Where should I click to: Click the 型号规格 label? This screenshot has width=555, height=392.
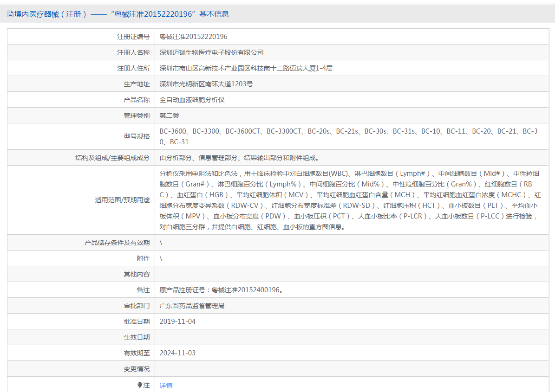coord(137,136)
